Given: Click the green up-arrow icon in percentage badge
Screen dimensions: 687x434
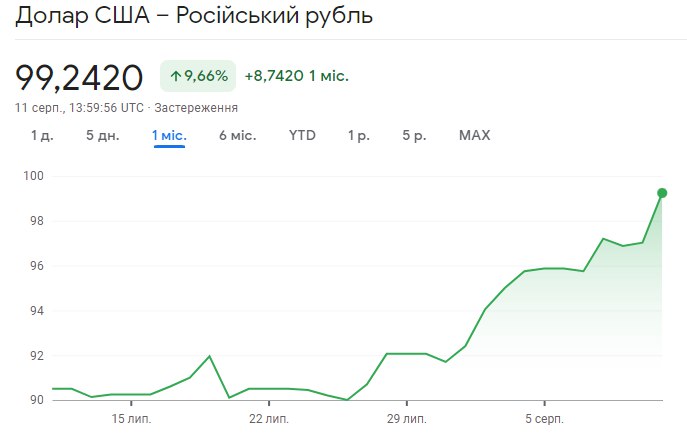Looking at the screenshot, I should [176, 76].
